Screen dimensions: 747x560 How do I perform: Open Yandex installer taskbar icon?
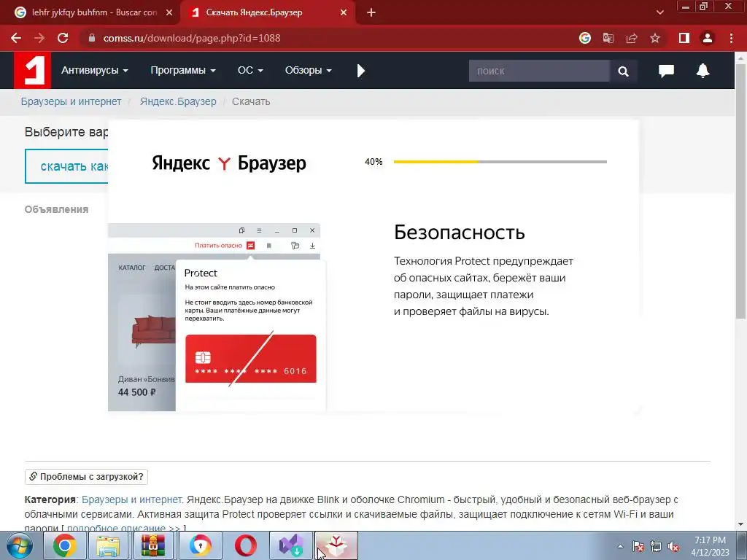coord(336,545)
